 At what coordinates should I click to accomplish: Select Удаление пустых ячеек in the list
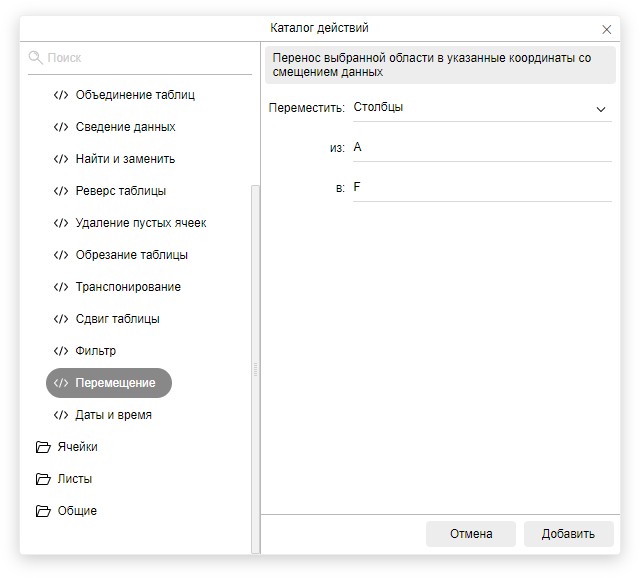(x=140, y=223)
